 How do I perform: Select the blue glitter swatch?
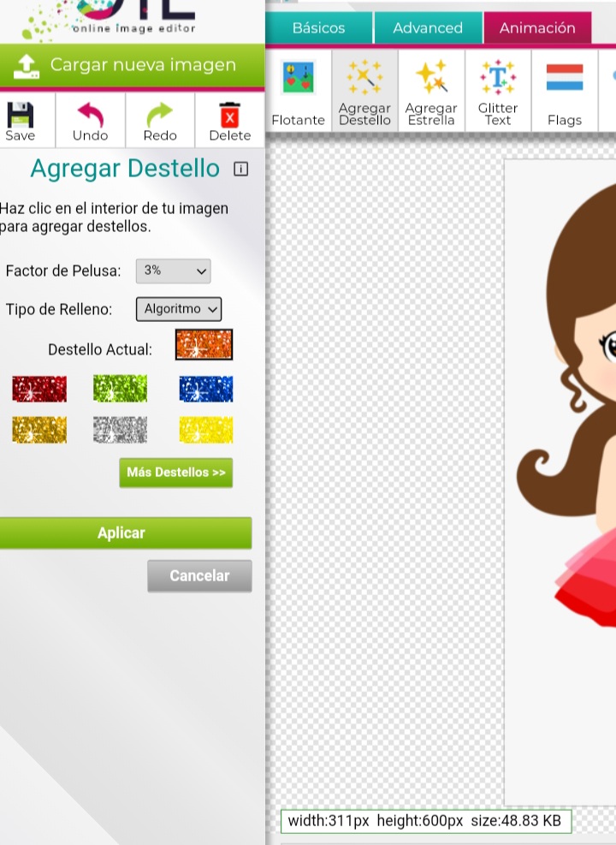pos(205,389)
